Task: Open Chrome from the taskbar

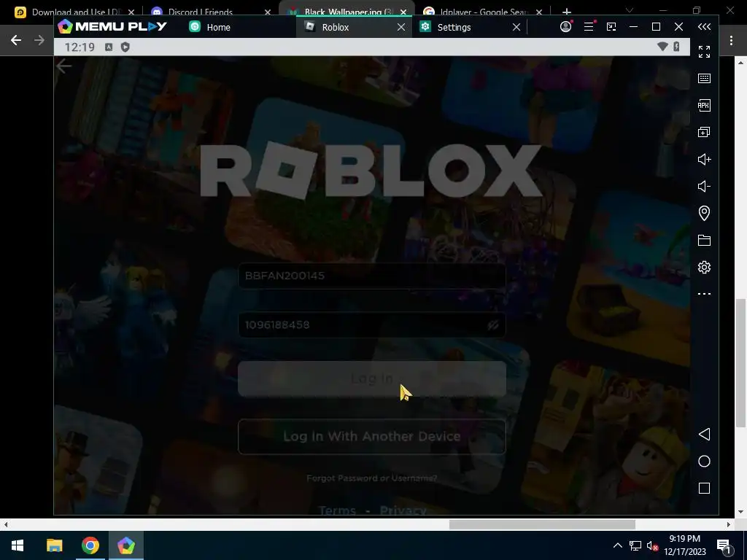Action: [x=90, y=545]
